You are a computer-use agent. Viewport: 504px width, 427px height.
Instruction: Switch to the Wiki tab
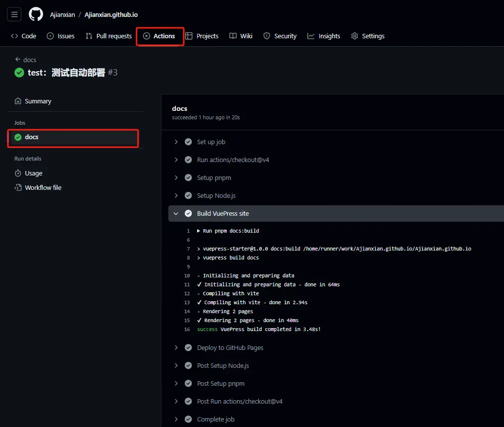[x=241, y=36]
